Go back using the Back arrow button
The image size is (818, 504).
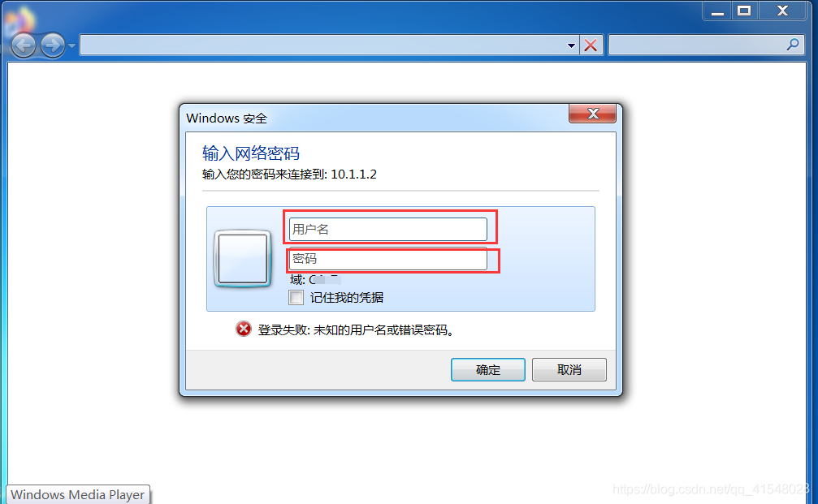(24, 45)
